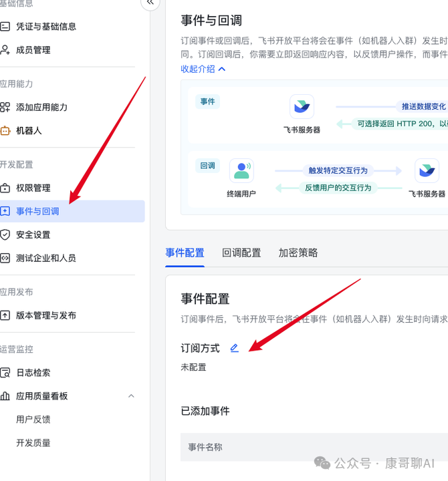448x481 pixels.
Task: Click the log search icon
Action: point(5,372)
